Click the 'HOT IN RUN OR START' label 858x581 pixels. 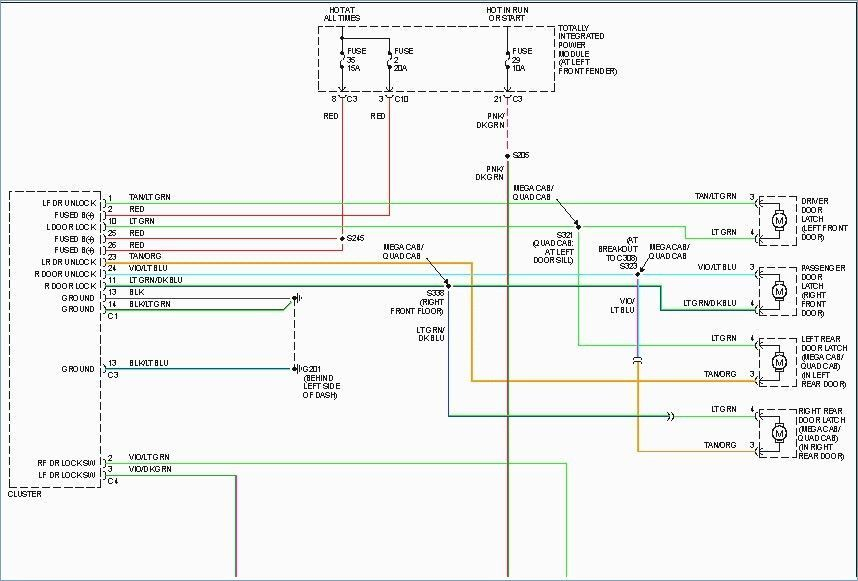[x=506, y=14]
